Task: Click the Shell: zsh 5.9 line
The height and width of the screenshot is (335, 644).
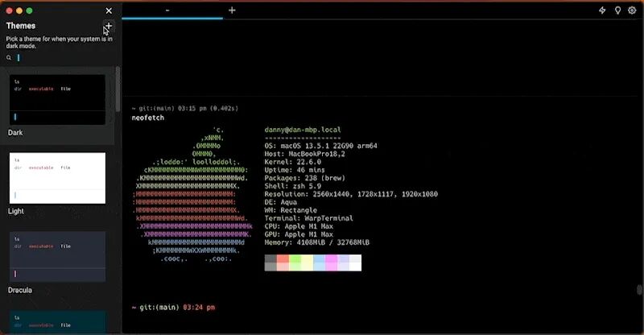Action: 293,186
